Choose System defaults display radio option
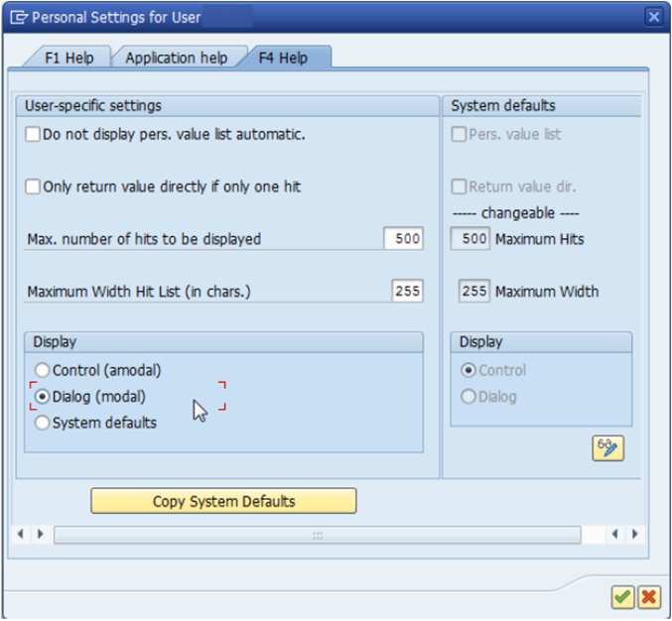 (x=43, y=423)
